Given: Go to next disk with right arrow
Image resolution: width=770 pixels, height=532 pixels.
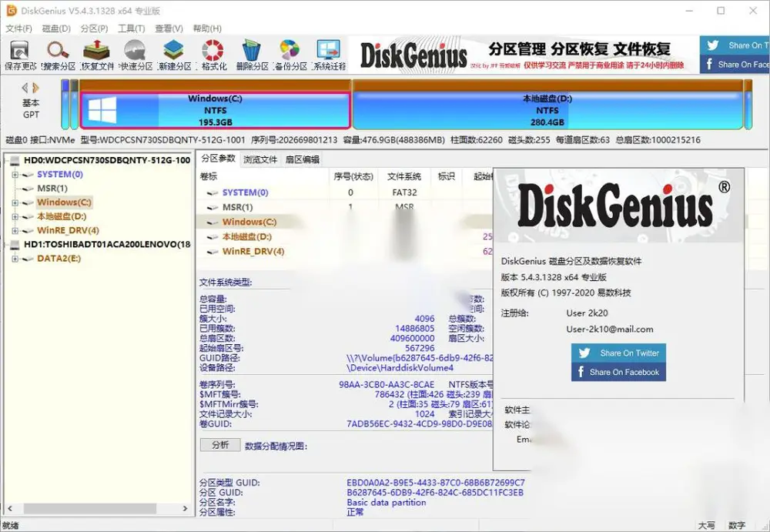Looking at the screenshot, I should [35, 88].
